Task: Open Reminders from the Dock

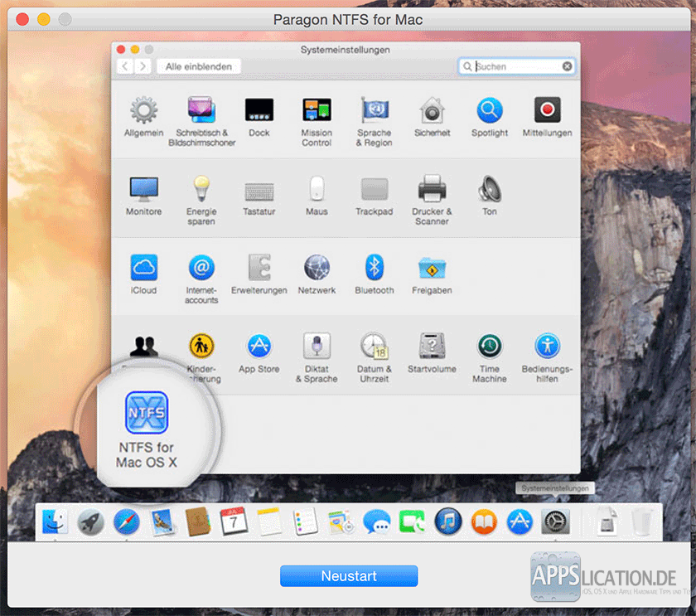Action: tap(306, 521)
